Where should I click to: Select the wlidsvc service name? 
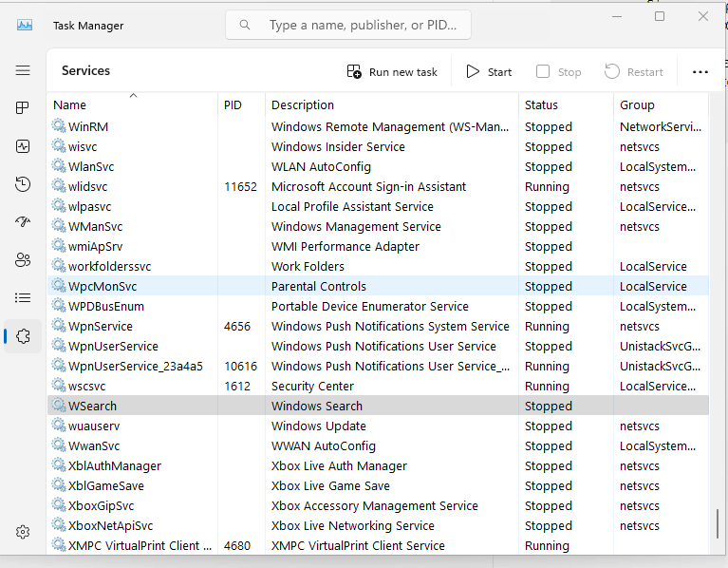(x=87, y=187)
